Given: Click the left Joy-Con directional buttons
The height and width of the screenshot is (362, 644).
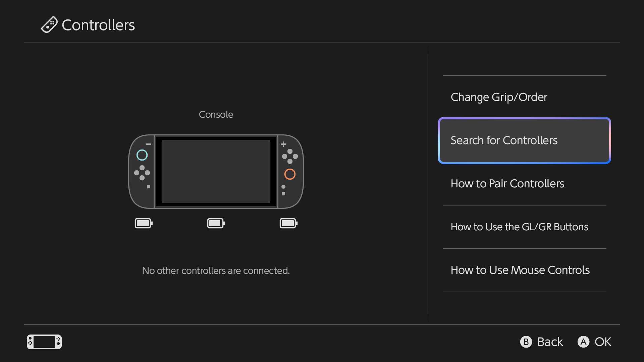Looking at the screenshot, I should (x=142, y=173).
